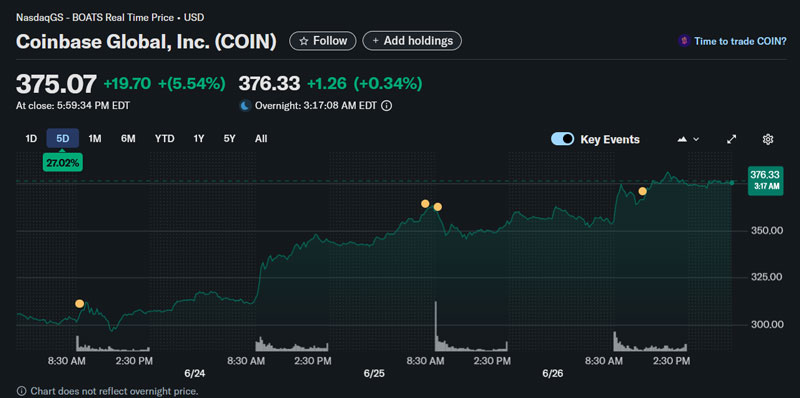The image size is (800, 398).
Task: Click Add holdings button
Action: coord(412,41)
